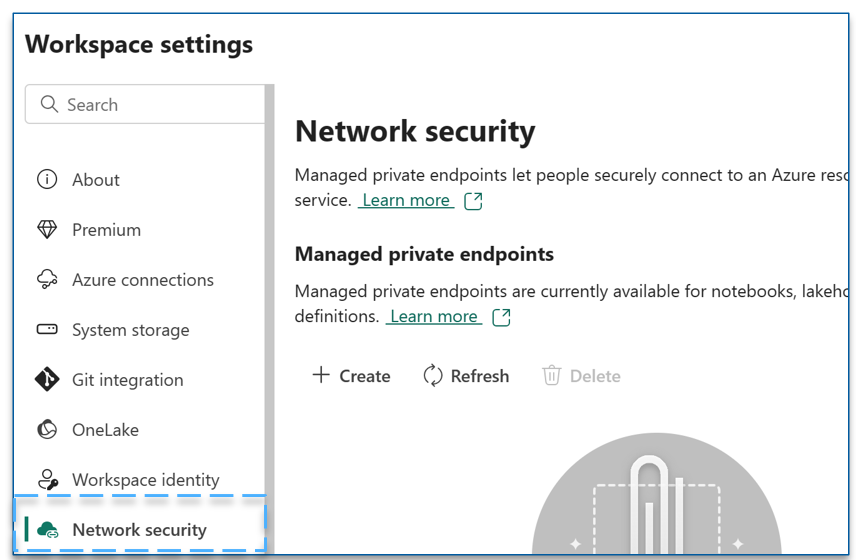Go to Azure connections settings

145,279
